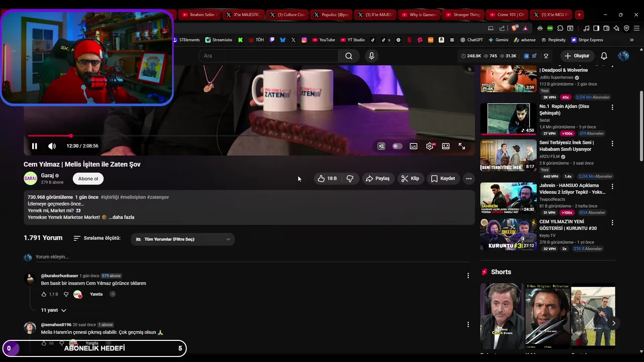644x362 pixels.
Task: Switch to the Crime 101 tab
Action: point(506,15)
